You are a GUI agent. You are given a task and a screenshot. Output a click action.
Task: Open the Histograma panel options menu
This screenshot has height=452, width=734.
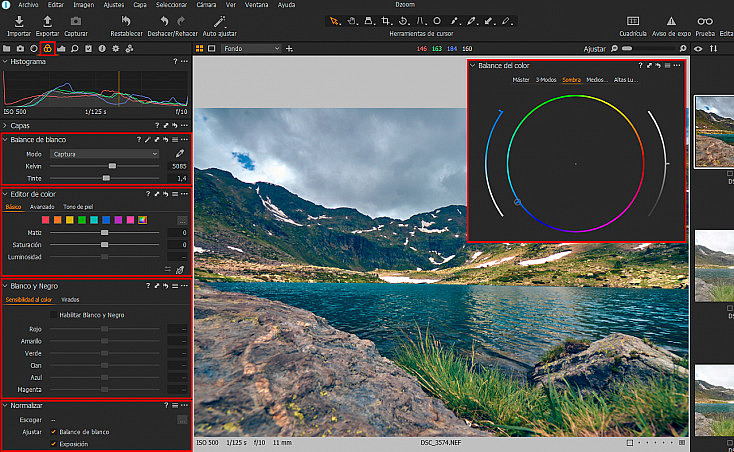(x=184, y=61)
